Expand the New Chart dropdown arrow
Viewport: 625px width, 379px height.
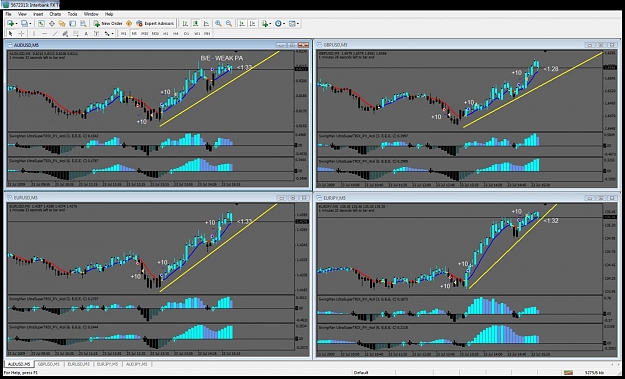pos(16,24)
